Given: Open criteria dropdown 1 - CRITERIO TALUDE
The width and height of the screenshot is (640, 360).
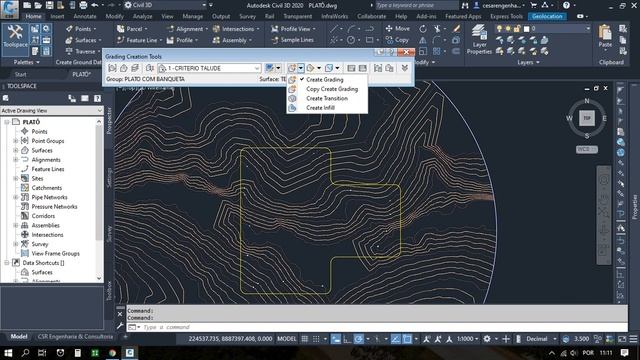Looking at the screenshot, I should 209,68.
